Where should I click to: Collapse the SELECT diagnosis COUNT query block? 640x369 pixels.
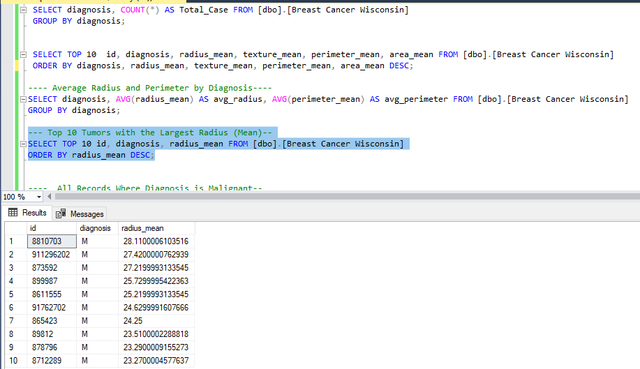point(23,10)
